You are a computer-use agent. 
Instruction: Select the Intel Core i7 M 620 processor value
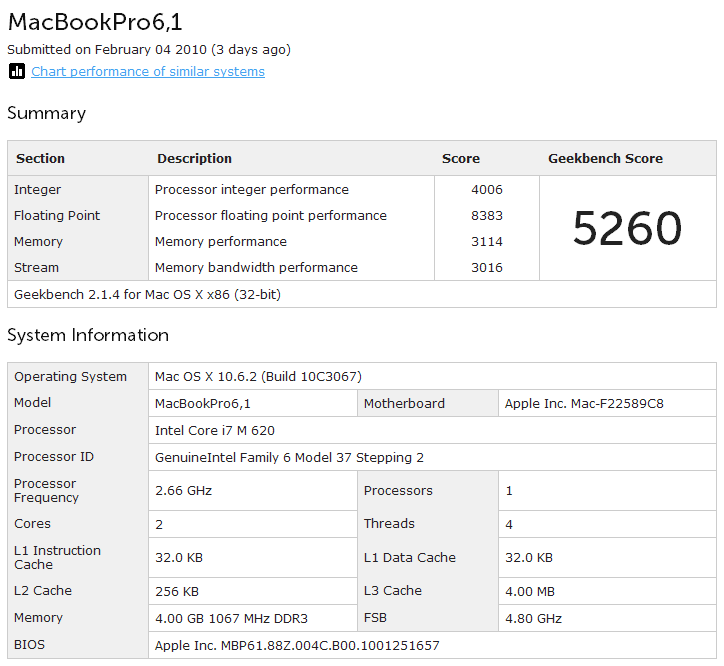coord(215,430)
